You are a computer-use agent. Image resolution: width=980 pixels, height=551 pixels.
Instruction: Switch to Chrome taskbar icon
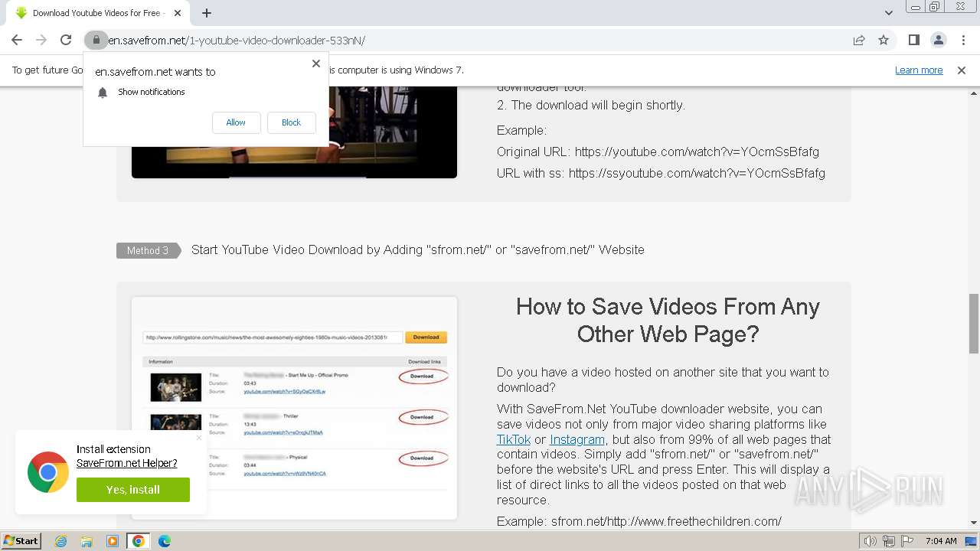(x=139, y=541)
